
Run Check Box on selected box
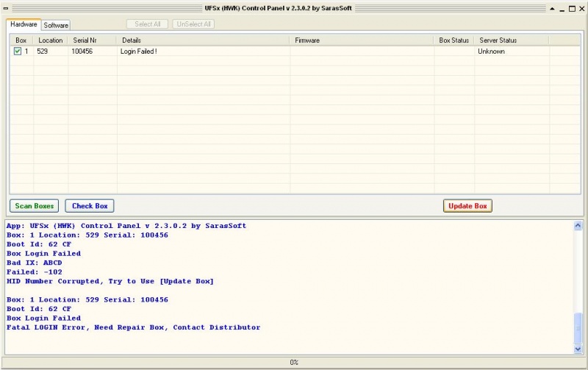click(90, 206)
